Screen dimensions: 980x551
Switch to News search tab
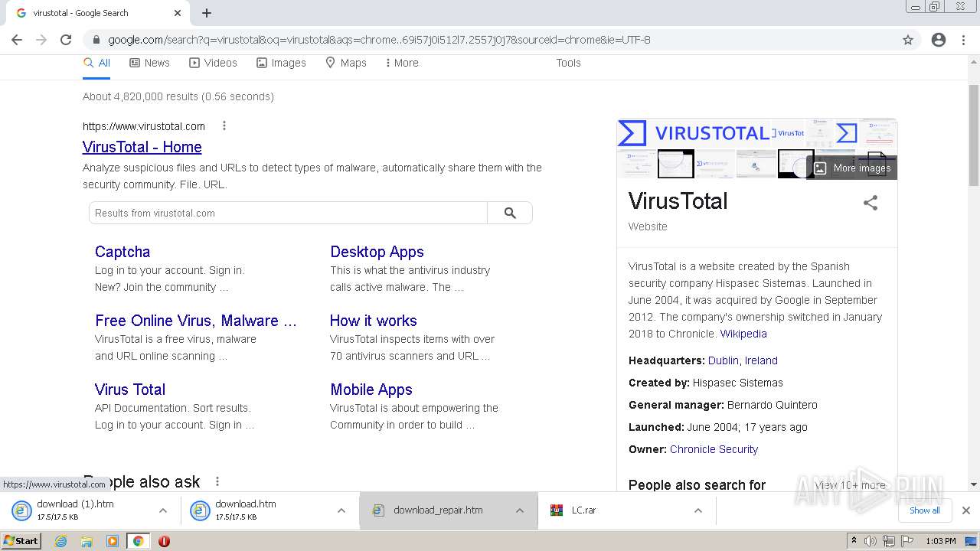[x=149, y=63]
